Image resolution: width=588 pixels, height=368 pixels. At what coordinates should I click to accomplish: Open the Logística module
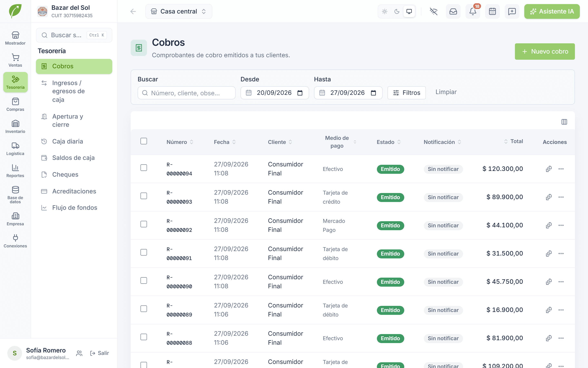click(x=15, y=149)
